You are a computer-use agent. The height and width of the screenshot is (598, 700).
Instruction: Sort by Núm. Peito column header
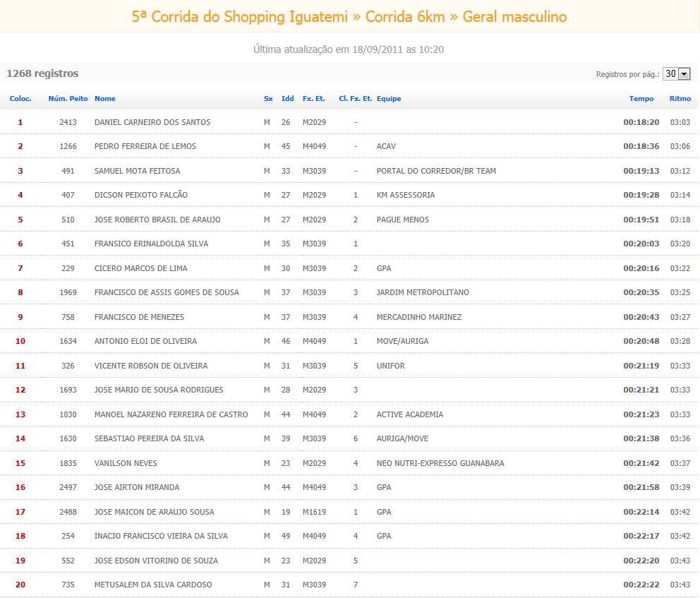(x=68, y=99)
